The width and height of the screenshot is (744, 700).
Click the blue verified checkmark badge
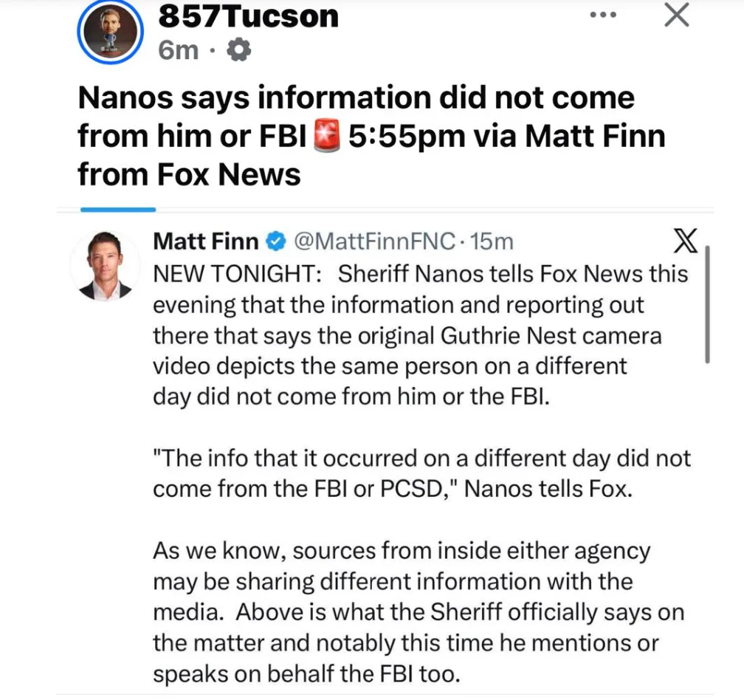(276, 241)
